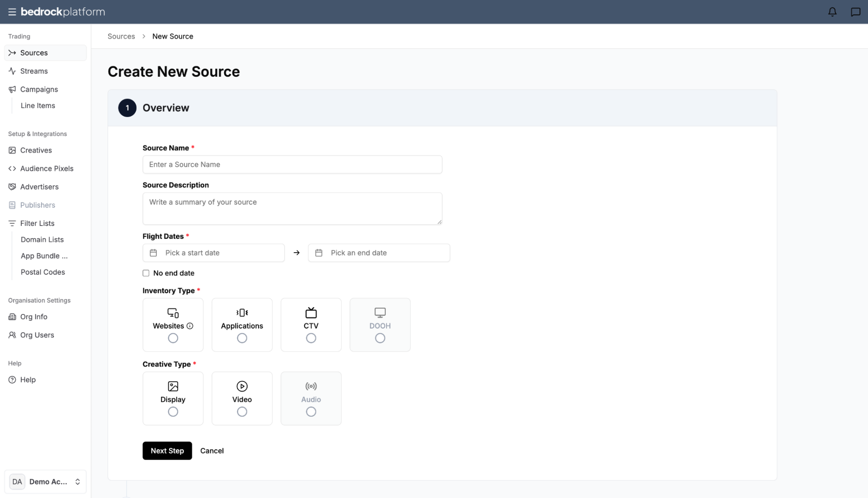The width and height of the screenshot is (868, 498).
Task: Open the chat messages icon
Action: coord(855,12)
